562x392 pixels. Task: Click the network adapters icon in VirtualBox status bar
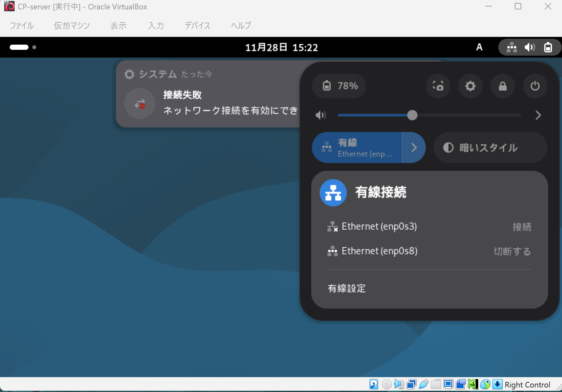pos(411,384)
